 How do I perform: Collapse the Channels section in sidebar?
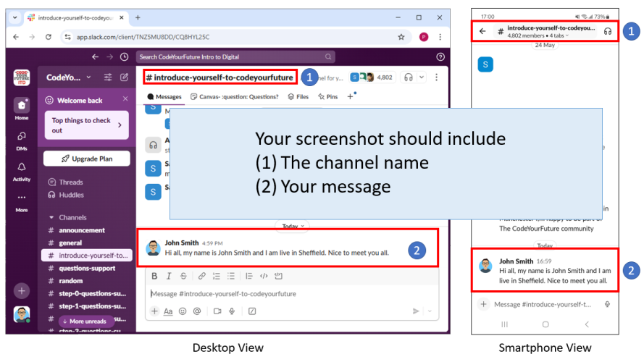tap(51, 217)
